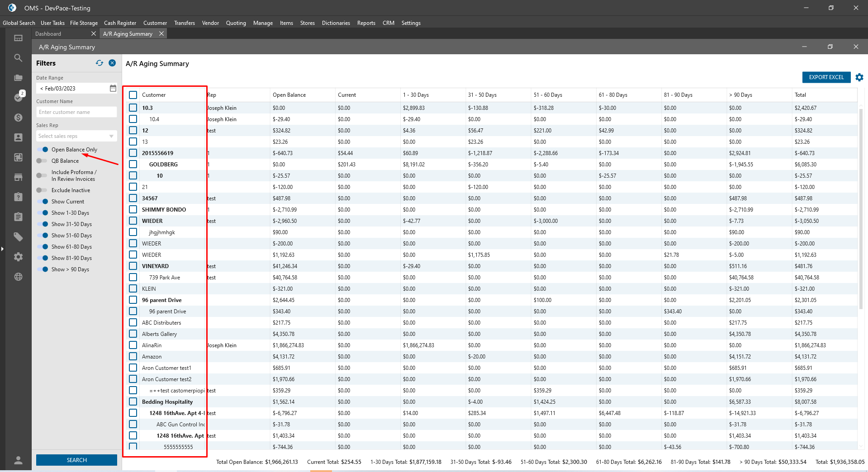Screen dimensions: 868x472
Task: Check the select-all checkbox beside the Customer header
Action: coord(133,95)
